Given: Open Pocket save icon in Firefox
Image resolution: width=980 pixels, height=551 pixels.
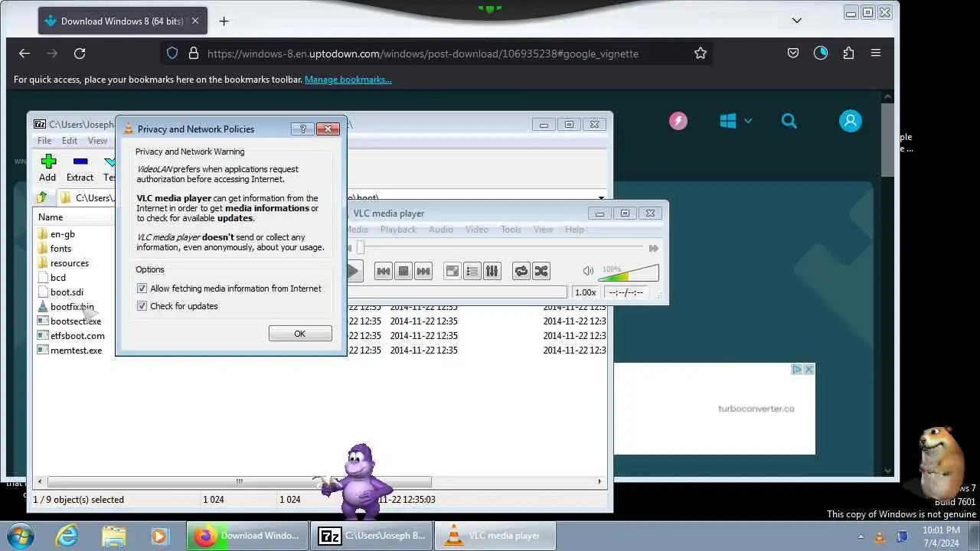Looking at the screenshot, I should [x=793, y=54].
